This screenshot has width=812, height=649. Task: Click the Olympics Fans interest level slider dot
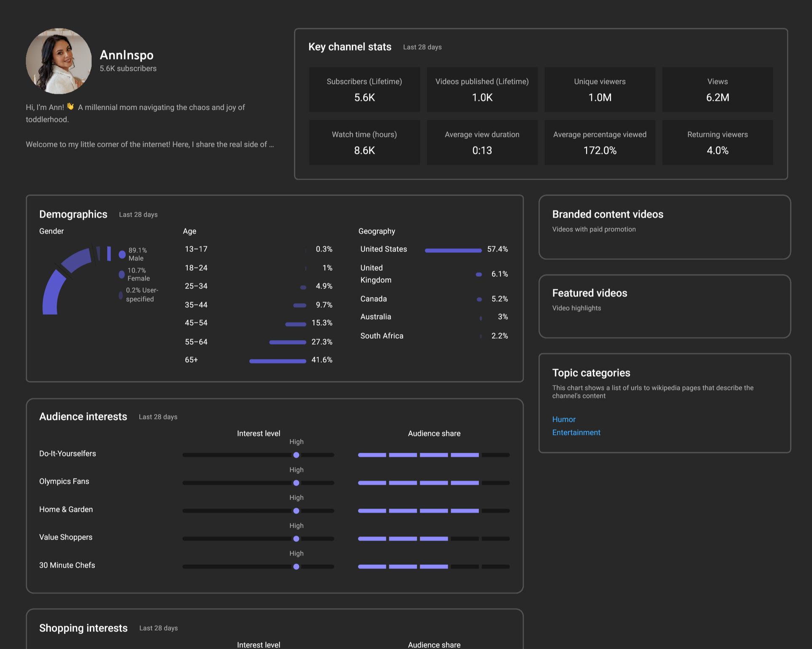click(x=296, y=483)
